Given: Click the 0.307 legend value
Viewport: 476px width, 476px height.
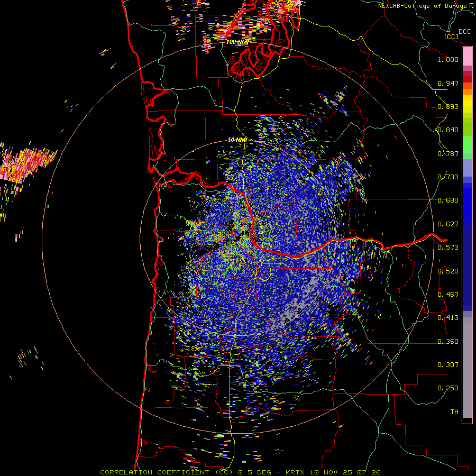Looking at the screenshot, I should (x=448, y=365).
